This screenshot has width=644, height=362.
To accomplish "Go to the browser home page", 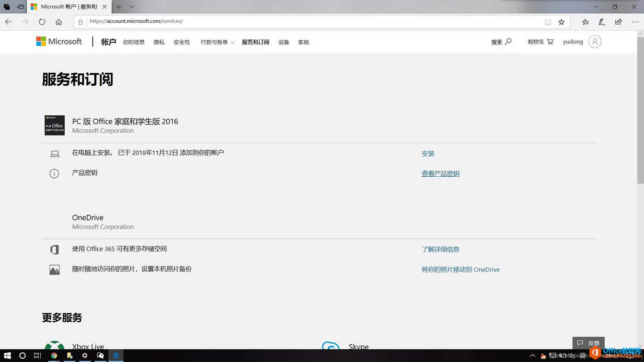I will pos(59,22).
